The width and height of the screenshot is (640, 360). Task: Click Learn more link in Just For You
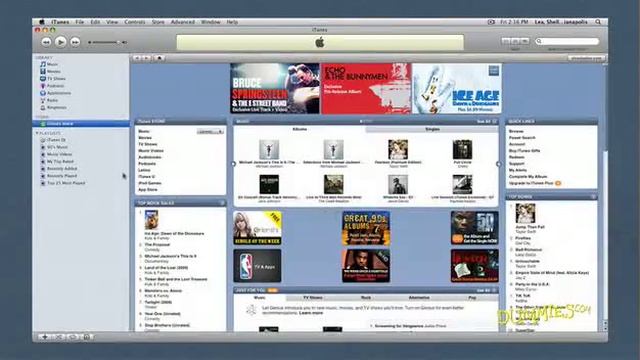point(311,313)
